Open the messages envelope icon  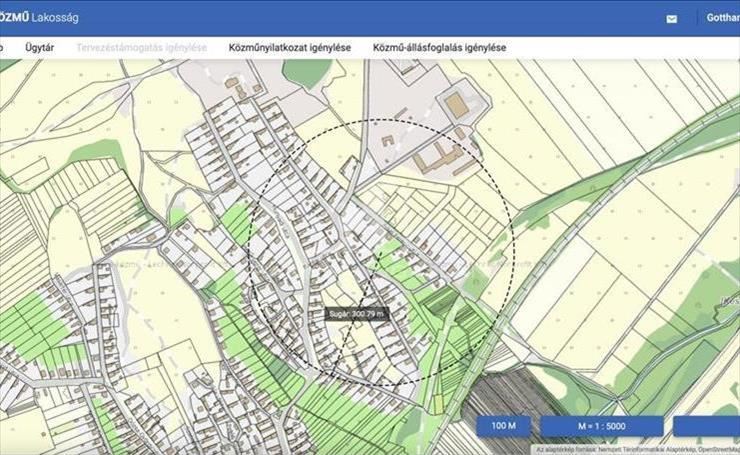tap(671, 18)
